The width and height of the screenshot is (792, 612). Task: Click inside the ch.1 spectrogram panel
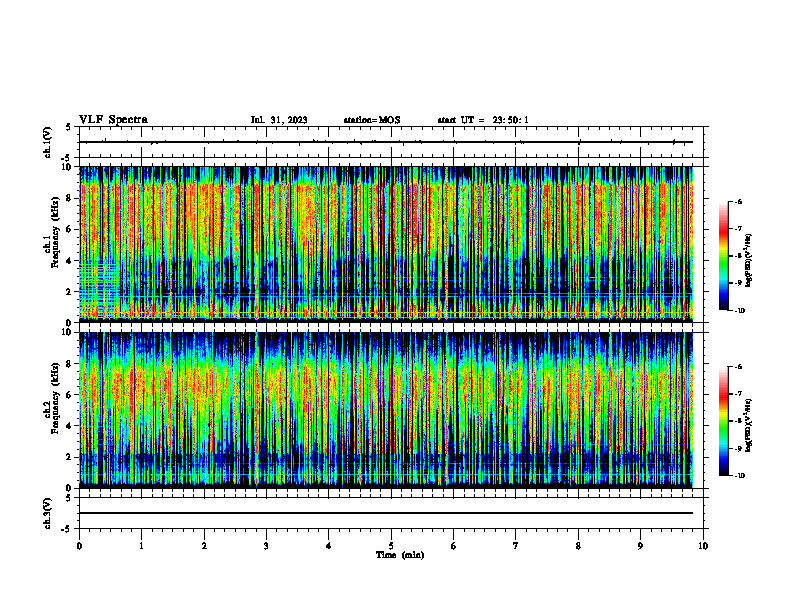click(386, 244)
